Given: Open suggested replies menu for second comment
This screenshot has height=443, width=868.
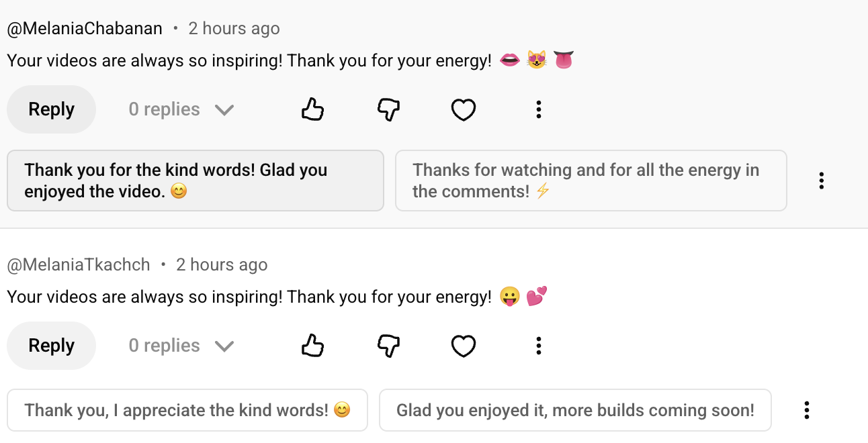Looking at the screenshot, I should click(x=806, y=410).
